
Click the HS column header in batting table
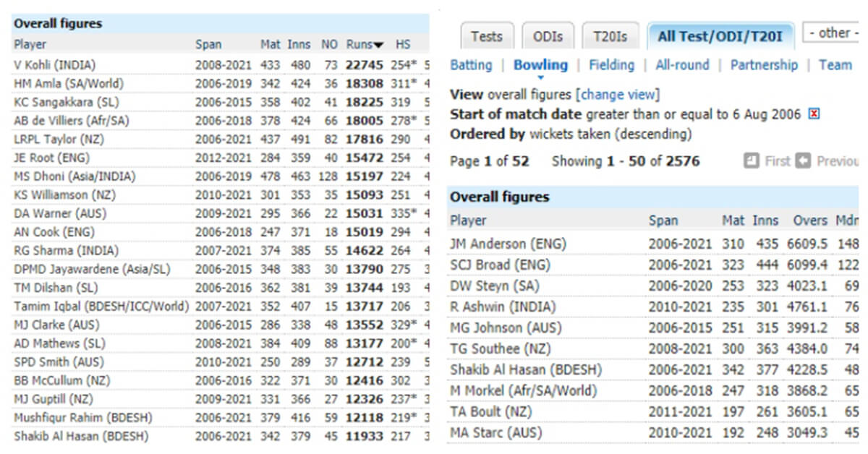403,45
